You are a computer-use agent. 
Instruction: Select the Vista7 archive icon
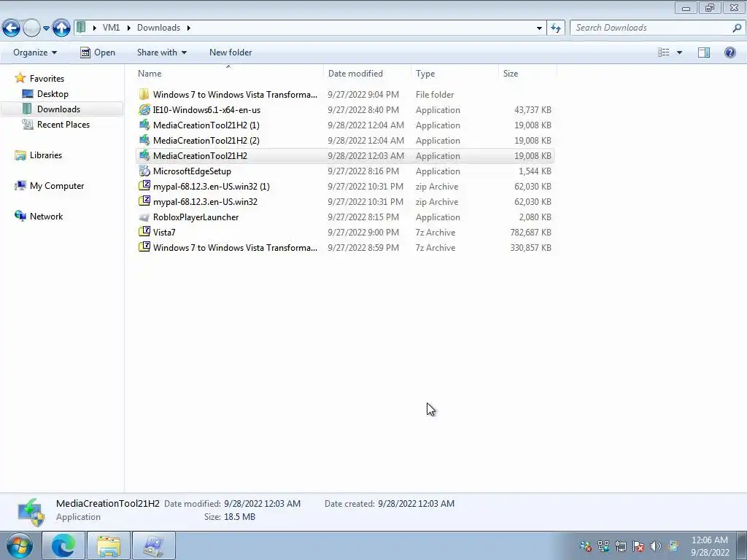(144, 233)
